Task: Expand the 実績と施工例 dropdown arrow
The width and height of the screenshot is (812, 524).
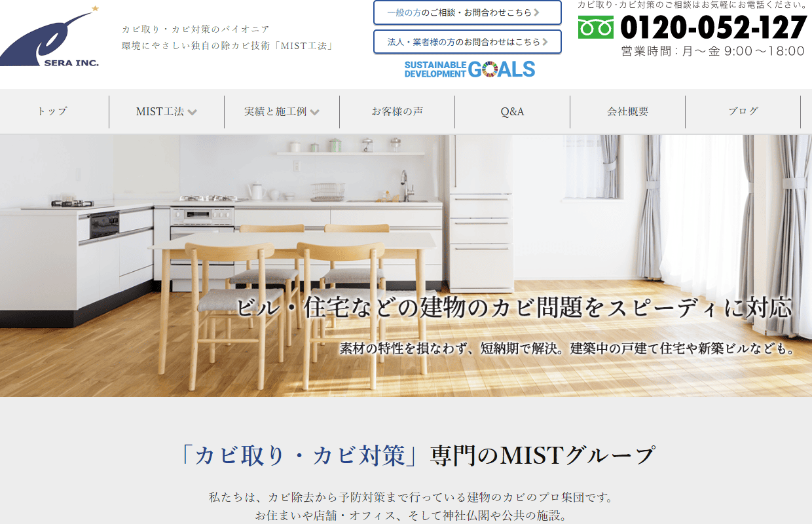Action: click(x=315, y=112)
